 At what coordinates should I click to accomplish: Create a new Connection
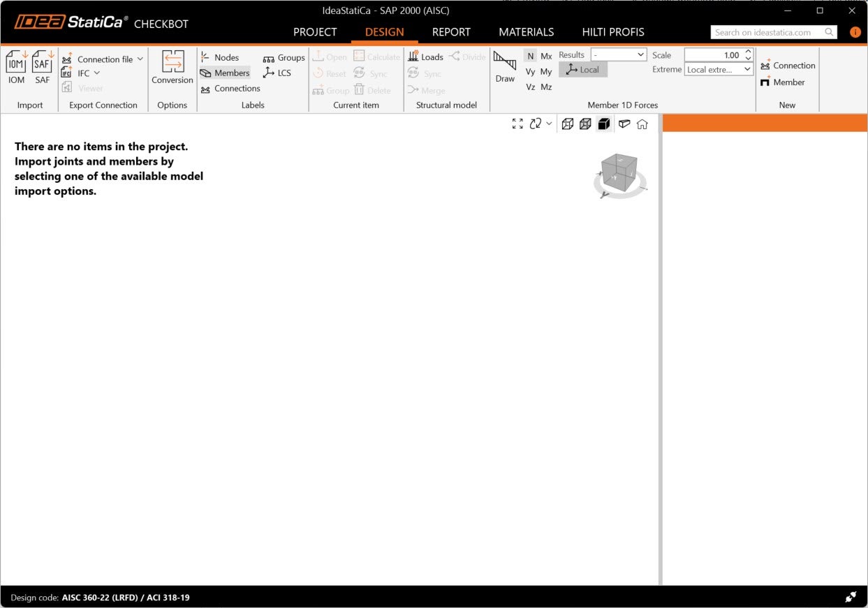coord(787,65)
